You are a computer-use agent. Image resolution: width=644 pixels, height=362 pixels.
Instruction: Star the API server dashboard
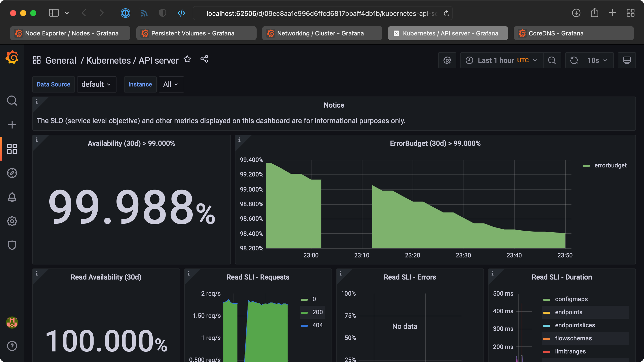tap(187, 59)
